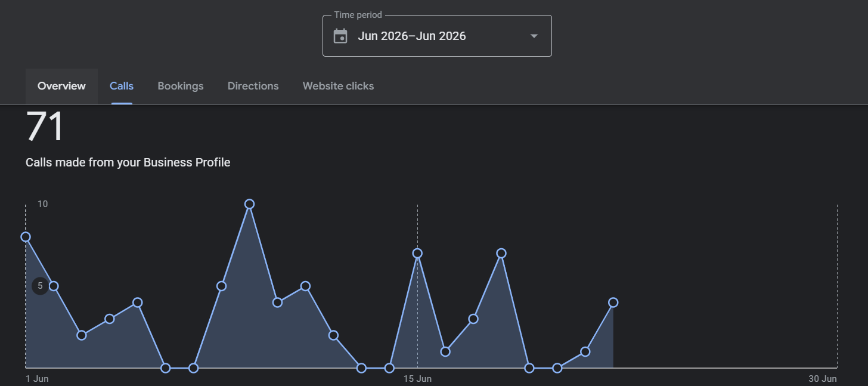
Task: Select the Calls tab
Action: tap(122, 86)
